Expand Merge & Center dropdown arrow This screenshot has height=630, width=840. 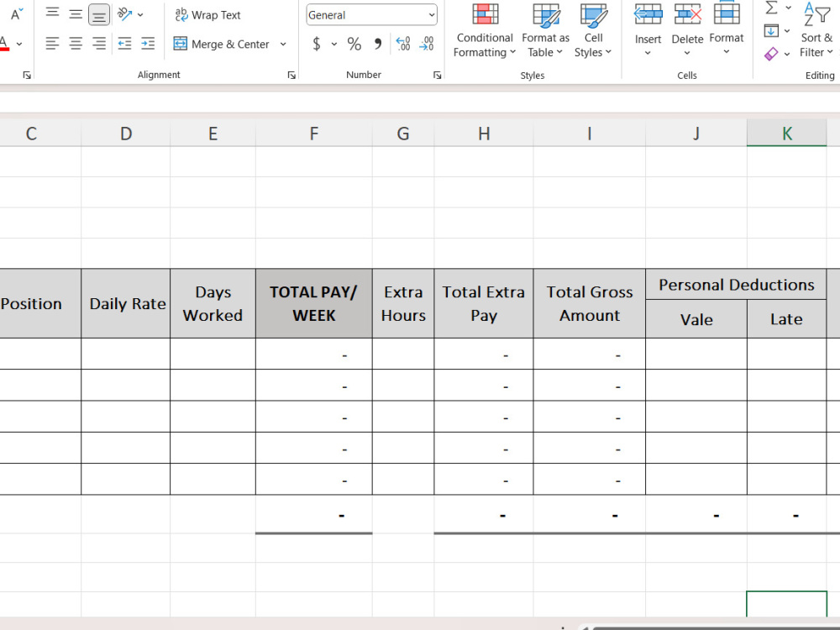point(283,44)
